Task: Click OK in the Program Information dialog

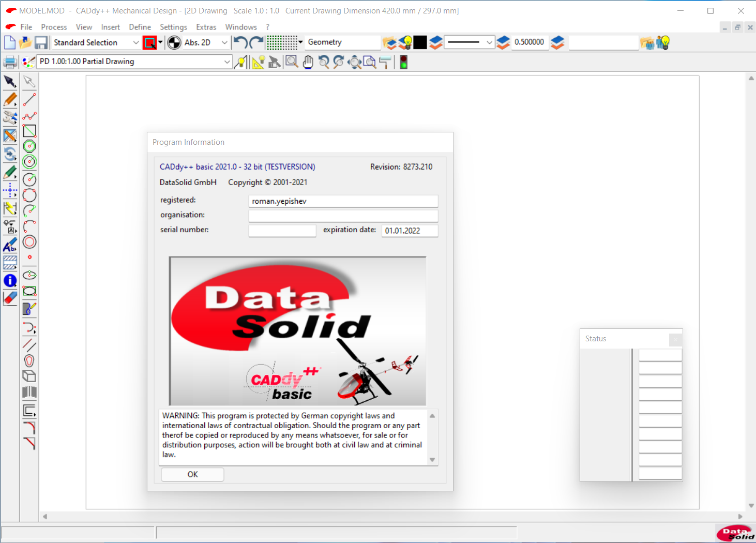Action: tap(192, 474)
